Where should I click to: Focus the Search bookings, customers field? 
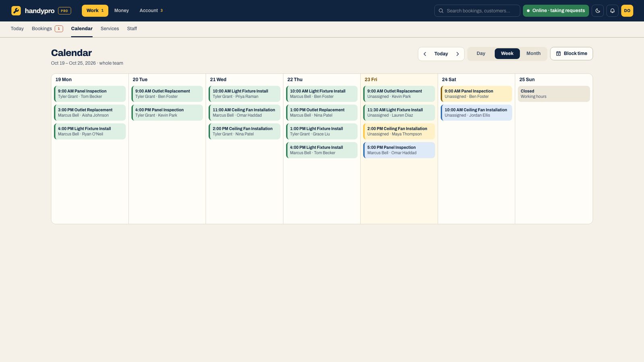click(x=477, y=10)
